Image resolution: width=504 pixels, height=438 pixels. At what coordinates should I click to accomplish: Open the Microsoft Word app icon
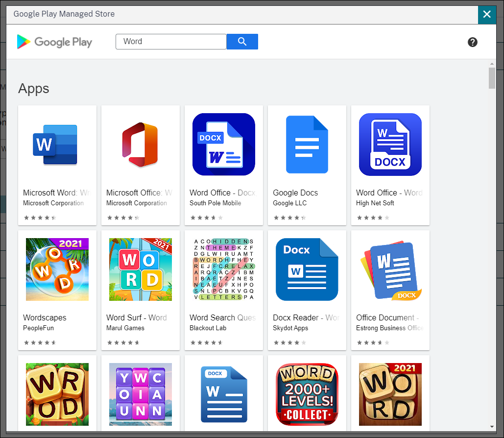55,145
